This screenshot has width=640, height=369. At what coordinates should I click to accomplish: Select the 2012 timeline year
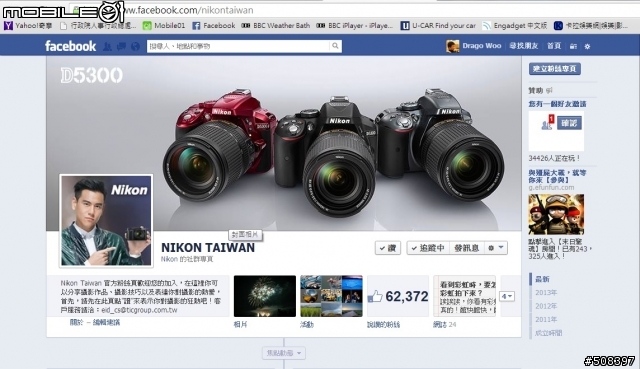[x=546, y=306]
